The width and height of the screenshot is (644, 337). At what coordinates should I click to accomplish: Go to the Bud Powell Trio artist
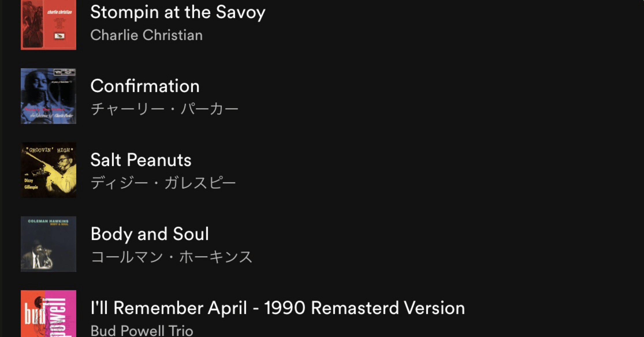[x=142, y=331]
